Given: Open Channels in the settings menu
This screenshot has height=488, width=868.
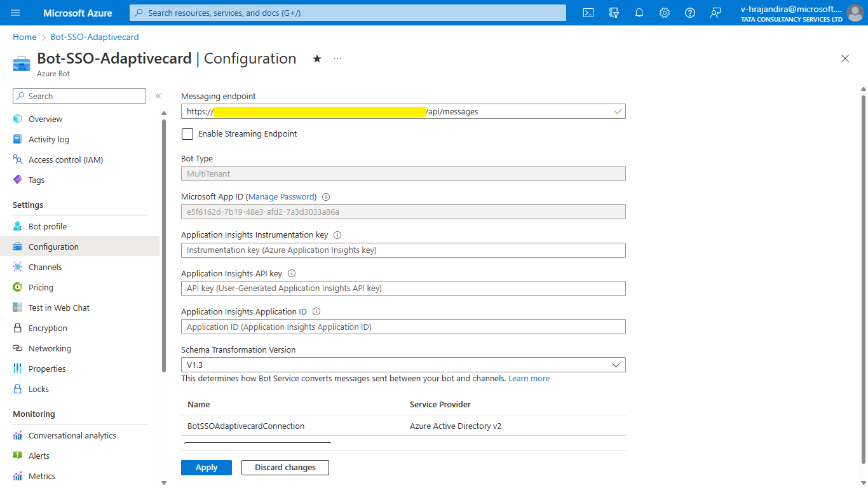Looking at the screenshot, I should point(45,267).
